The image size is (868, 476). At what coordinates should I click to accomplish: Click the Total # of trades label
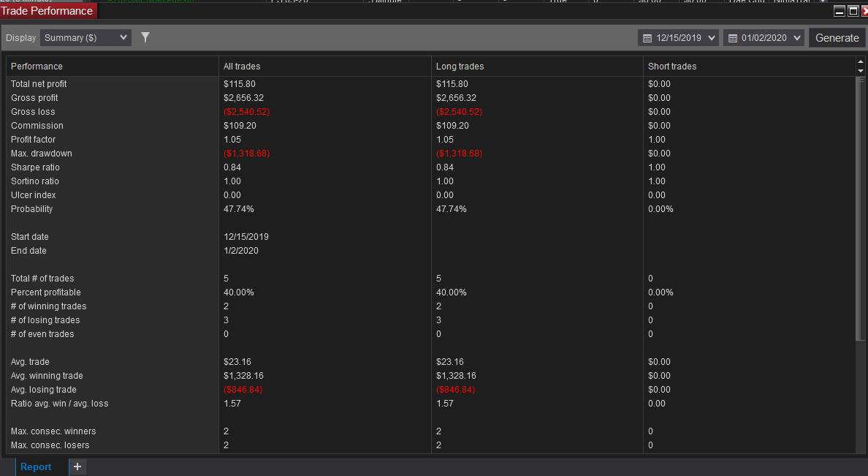[x=42, y=278]
